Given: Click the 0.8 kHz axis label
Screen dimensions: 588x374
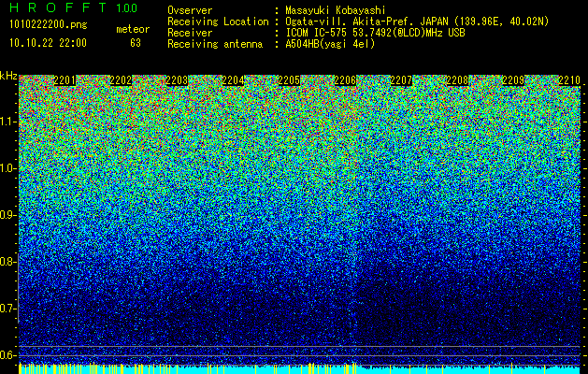Looking at the screenshot, I should click(x=8, y=262).
